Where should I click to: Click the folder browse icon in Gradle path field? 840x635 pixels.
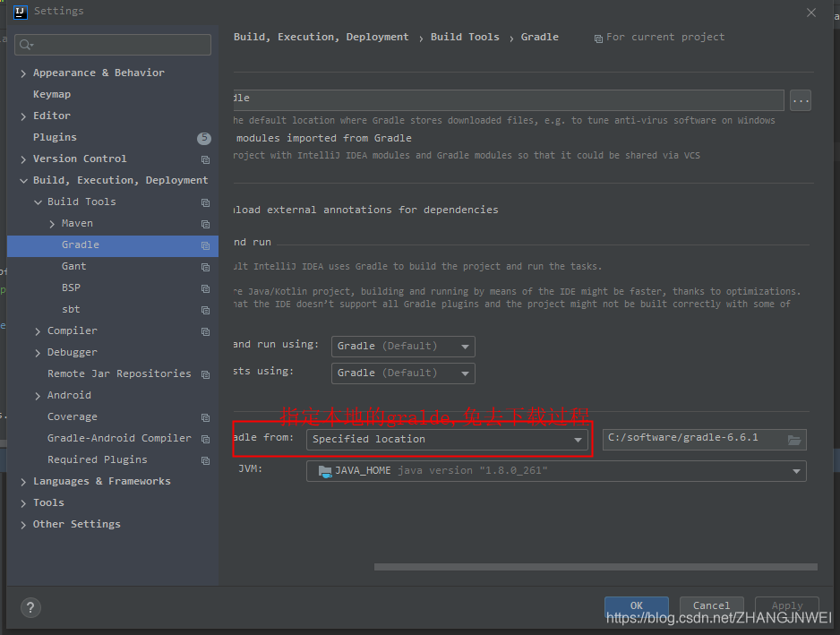(x=794, y=440)
